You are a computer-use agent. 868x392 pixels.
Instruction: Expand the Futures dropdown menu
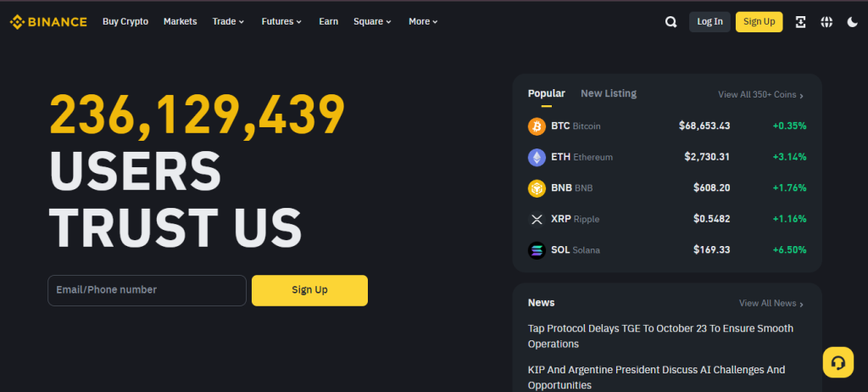point(281,21)
